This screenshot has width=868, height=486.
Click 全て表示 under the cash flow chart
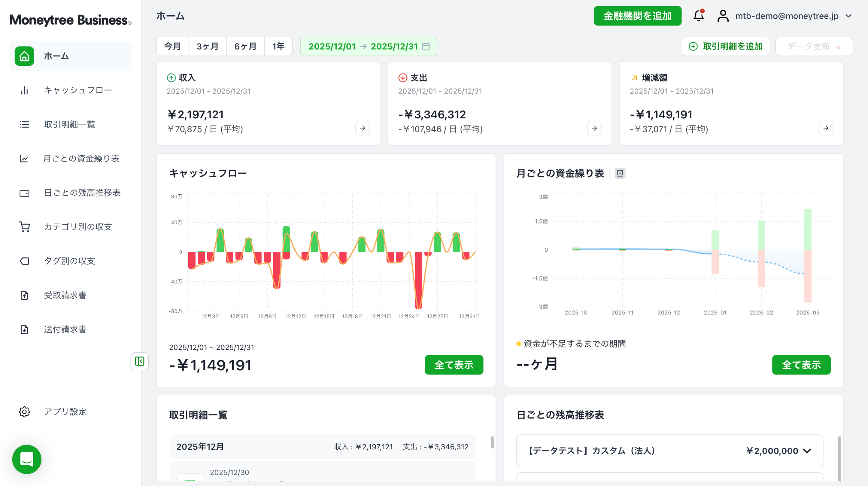coord(454,365)
